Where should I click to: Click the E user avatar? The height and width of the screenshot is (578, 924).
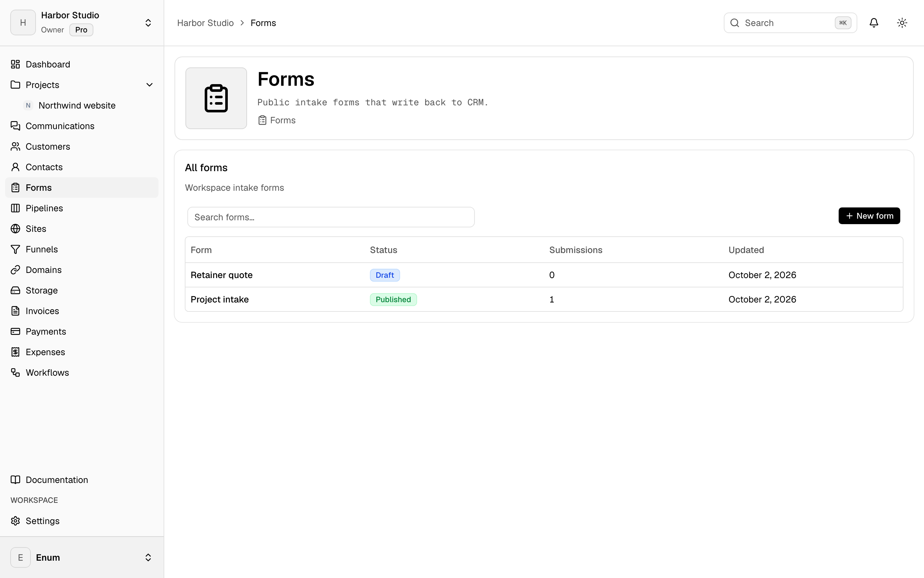click(21, 557)
